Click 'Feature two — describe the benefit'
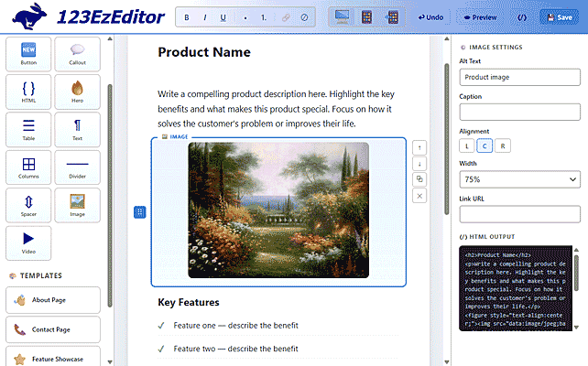 236,349
